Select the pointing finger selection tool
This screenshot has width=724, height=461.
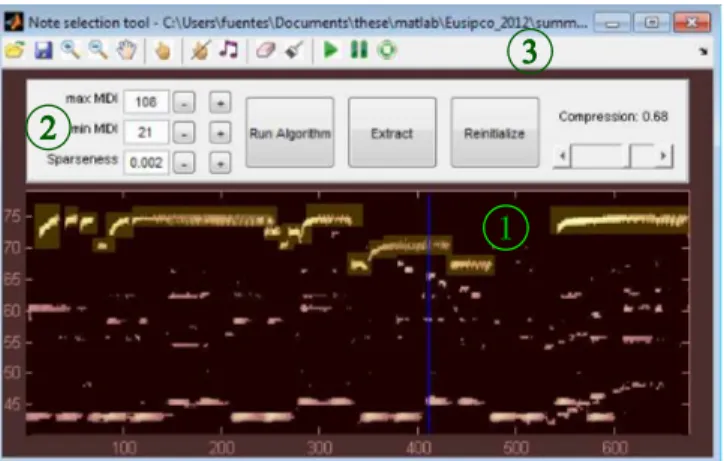tap(163, 51)
